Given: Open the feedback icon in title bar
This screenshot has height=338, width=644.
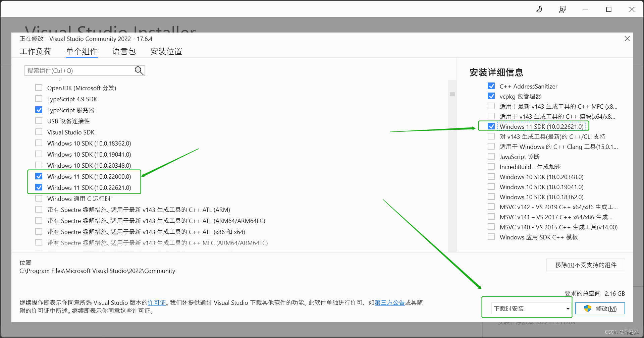Looking at the screenshot, I should [x=562, y=9].
